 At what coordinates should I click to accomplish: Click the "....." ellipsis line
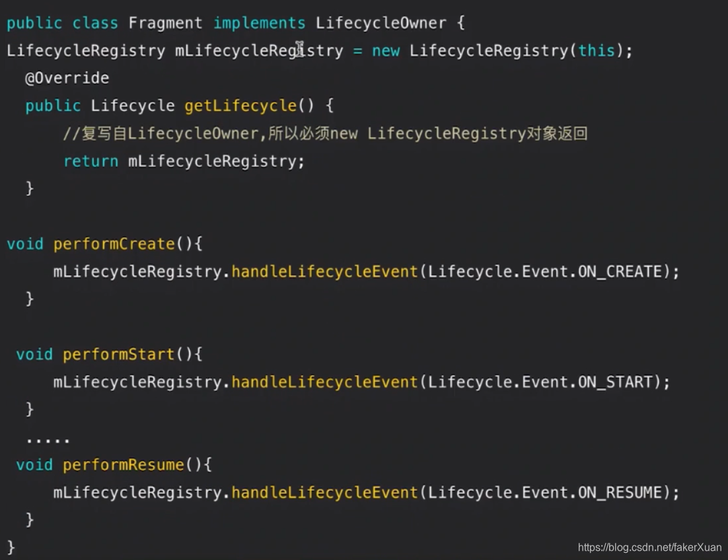pyautogui.click(x=48, y=439)
